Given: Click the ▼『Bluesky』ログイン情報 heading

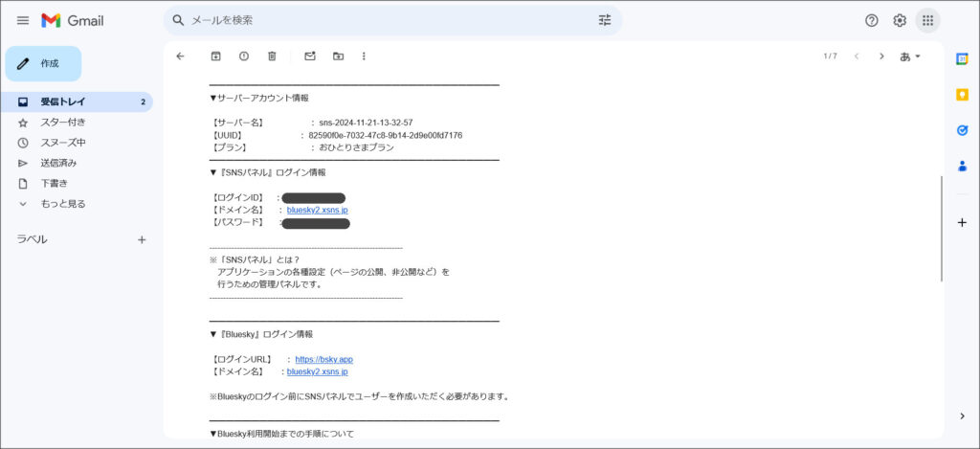Looking at the screenshot, I should click(261, 334).
